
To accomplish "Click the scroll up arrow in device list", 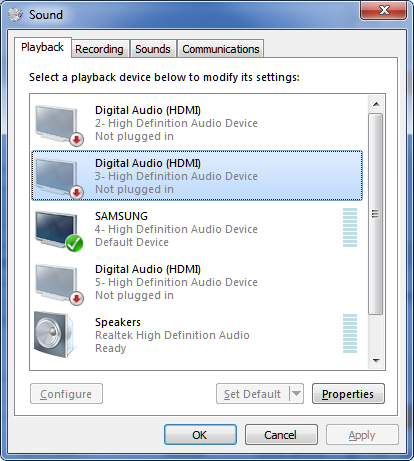I will [376, 104].
